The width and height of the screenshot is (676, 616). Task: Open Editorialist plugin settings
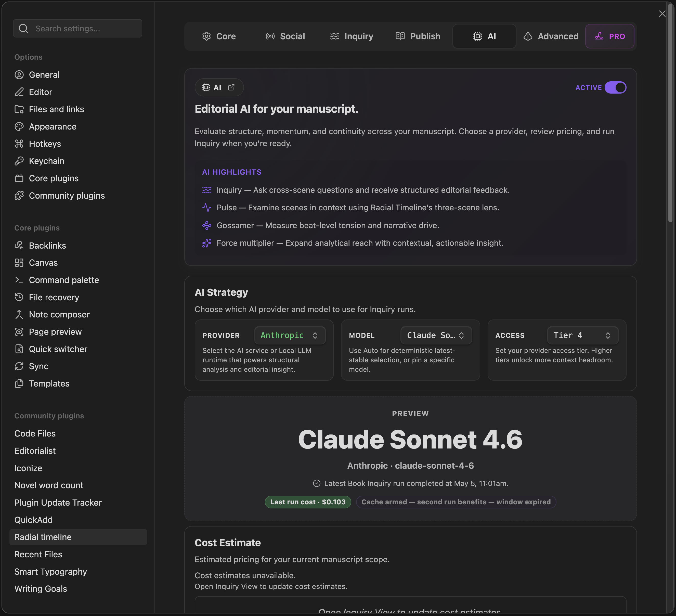78,451
